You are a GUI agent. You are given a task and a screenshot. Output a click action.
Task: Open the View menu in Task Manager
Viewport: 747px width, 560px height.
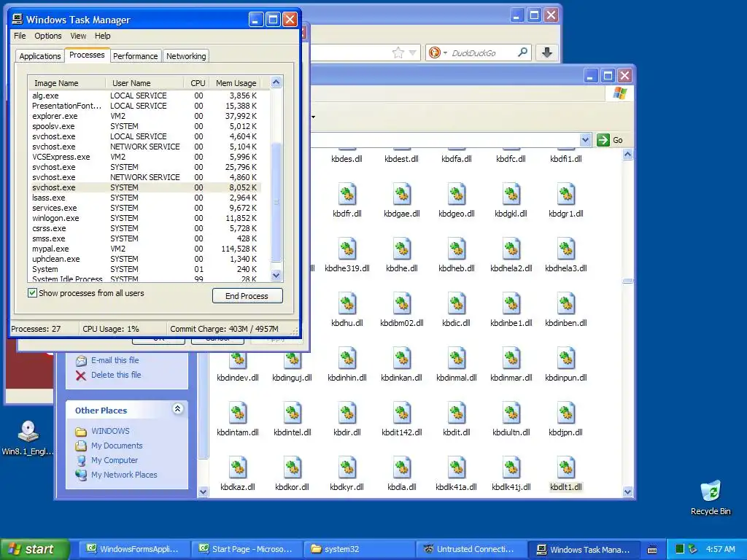tap(78, 36)
